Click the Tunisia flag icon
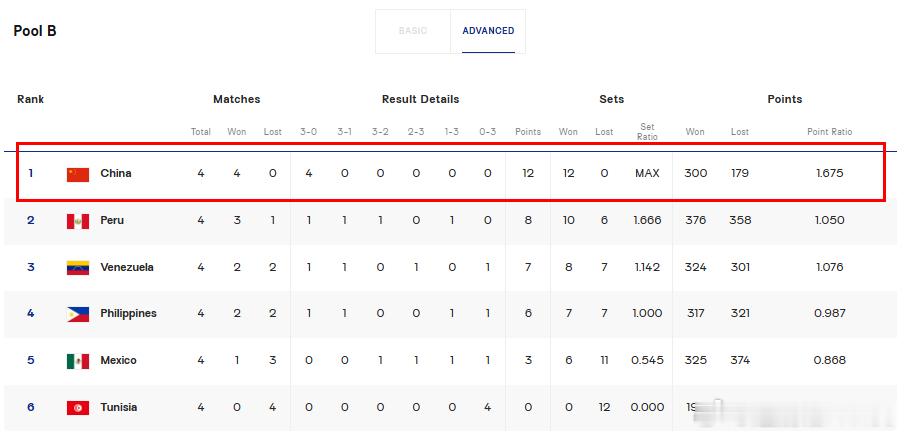The height and width of the screenshot is (435, 905). 78,408
